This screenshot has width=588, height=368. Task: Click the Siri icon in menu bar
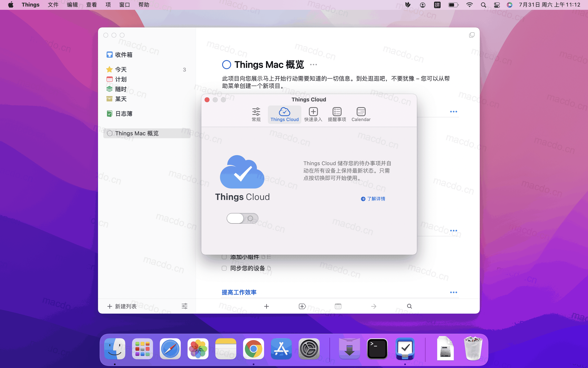click(510, 5)
